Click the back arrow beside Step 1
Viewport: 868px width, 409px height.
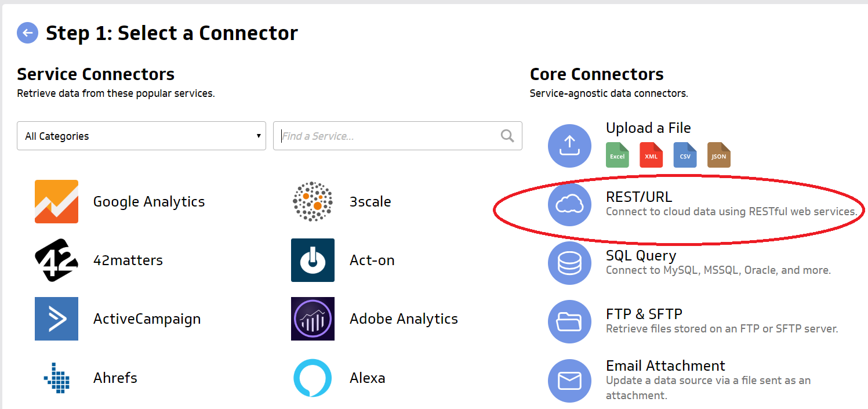point(27,33)
